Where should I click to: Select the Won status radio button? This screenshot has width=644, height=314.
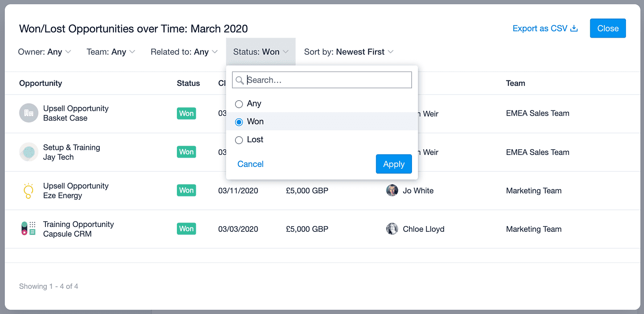click(239, 122)
